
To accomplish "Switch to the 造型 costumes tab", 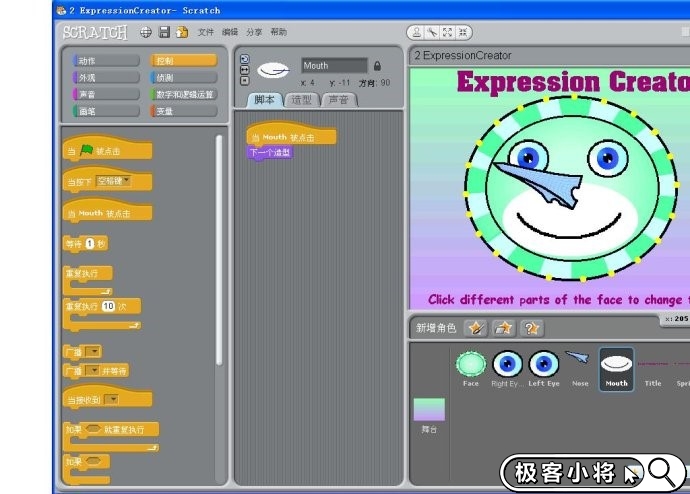I will (x=300, y=100).
